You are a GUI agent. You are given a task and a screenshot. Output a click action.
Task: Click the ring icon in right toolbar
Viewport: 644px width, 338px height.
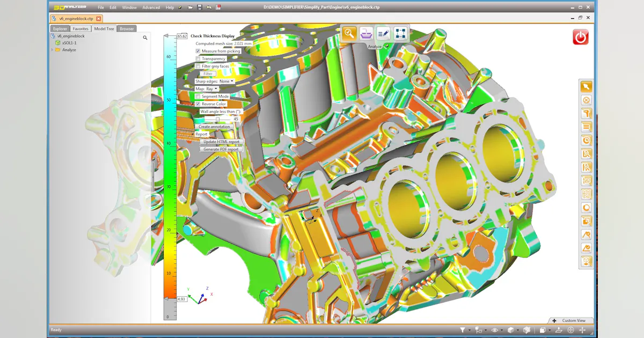click(x=586, y=208)
